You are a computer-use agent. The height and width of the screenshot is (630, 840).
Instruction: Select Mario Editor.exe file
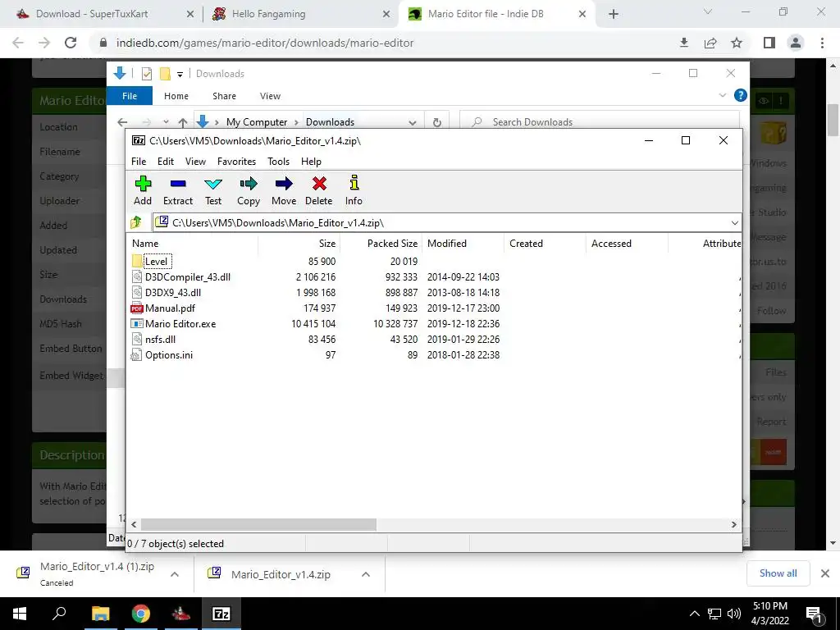coord(180,323)
